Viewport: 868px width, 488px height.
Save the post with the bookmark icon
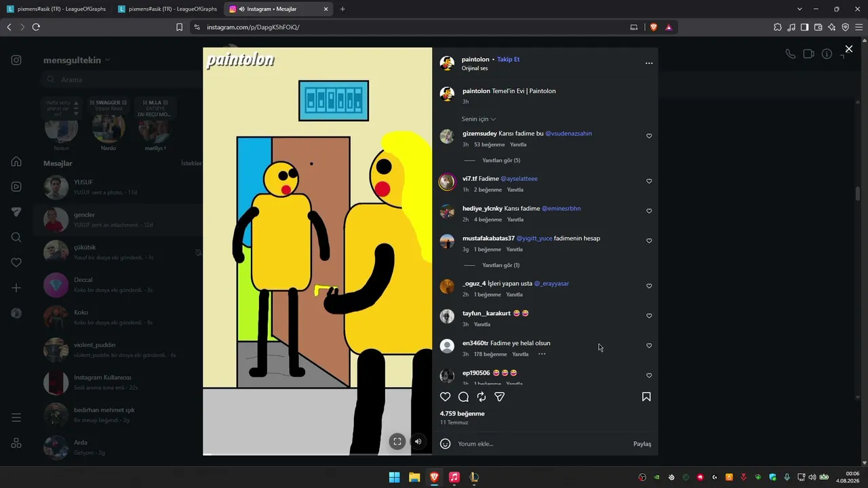[x=646, y=396]
